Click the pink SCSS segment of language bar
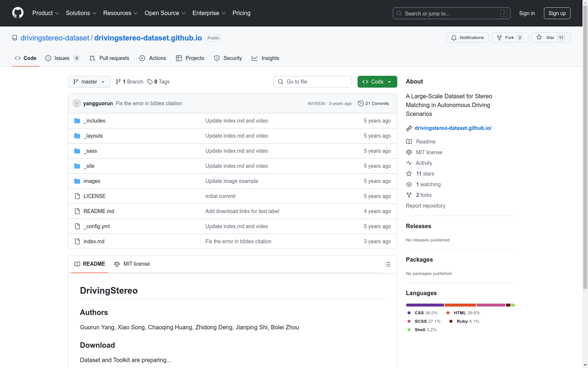588x368 pixels. pos(491,305)
